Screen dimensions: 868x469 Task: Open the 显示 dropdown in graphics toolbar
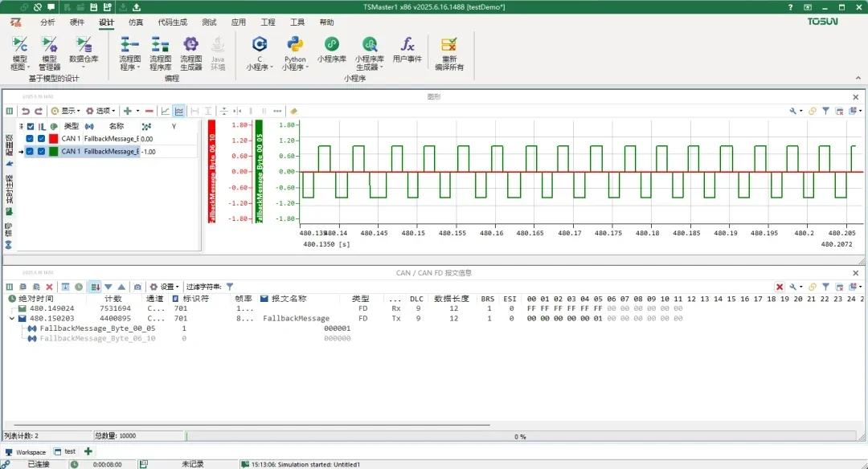point(65,111)
